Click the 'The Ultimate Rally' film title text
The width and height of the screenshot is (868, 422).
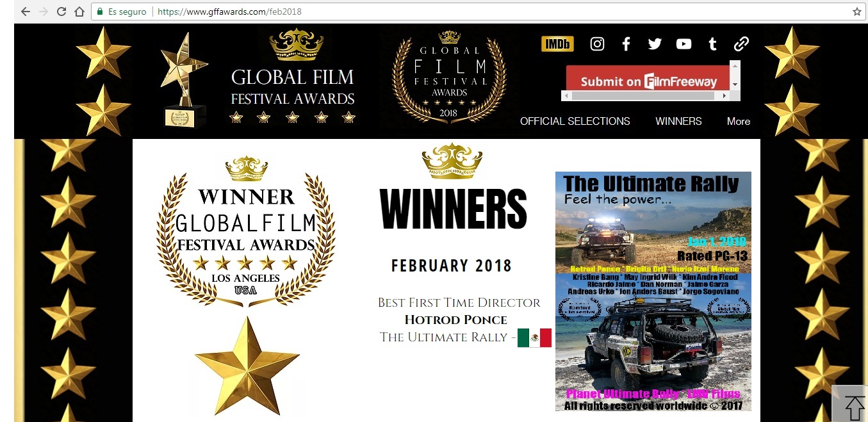coord(443,337)
